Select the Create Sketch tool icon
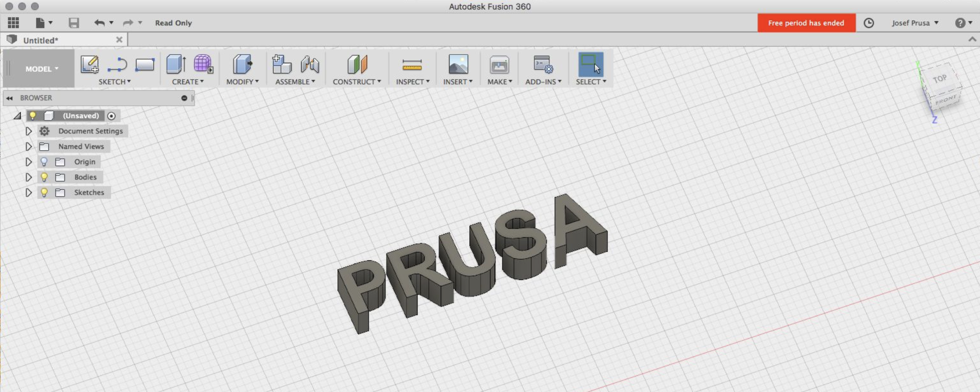 [x=90, y=64]
